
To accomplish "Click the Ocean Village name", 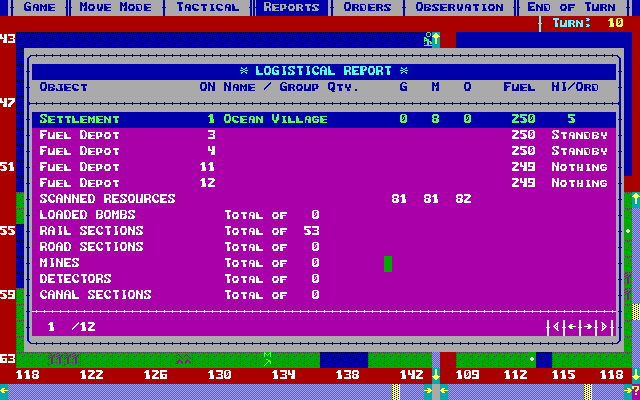I will tap(275, 119).
